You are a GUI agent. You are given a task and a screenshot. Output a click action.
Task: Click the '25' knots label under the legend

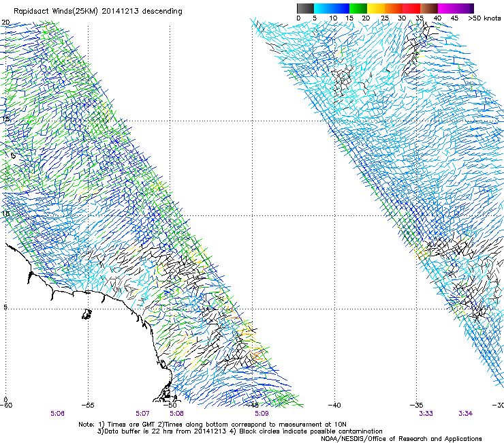pyautogui.click(x=385, y=18)
